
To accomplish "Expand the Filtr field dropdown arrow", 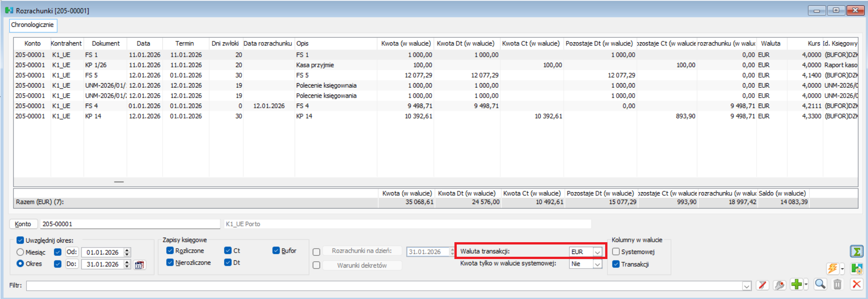I will click(x=746, y=286).
